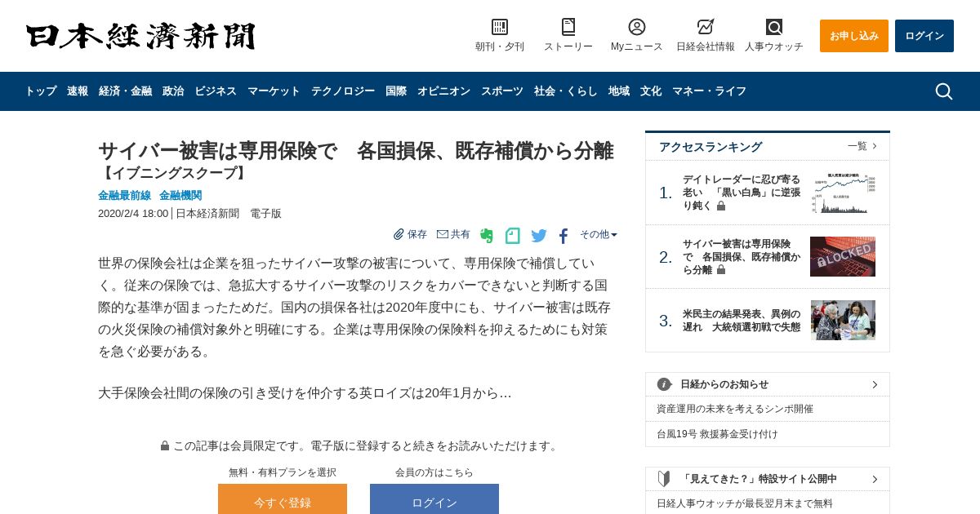
Task: Click the stock chart thumbnail in ranking
Action: point(843,193)
